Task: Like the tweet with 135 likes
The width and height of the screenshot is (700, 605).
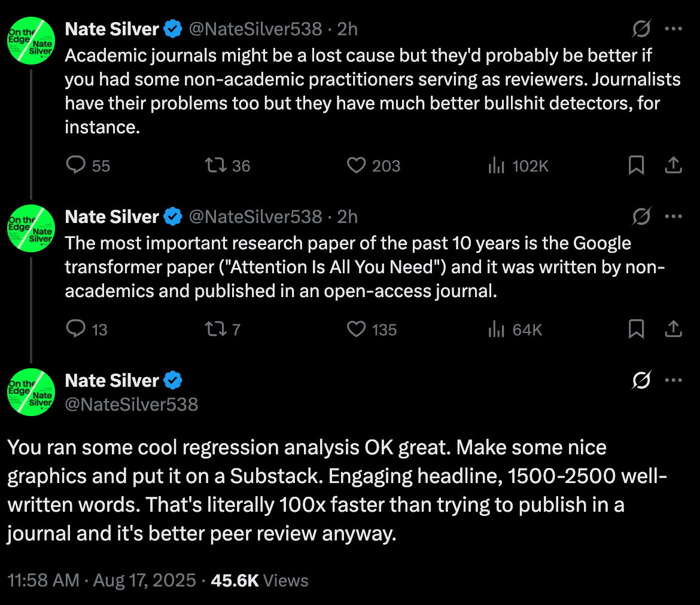Action: coord(357,329)
